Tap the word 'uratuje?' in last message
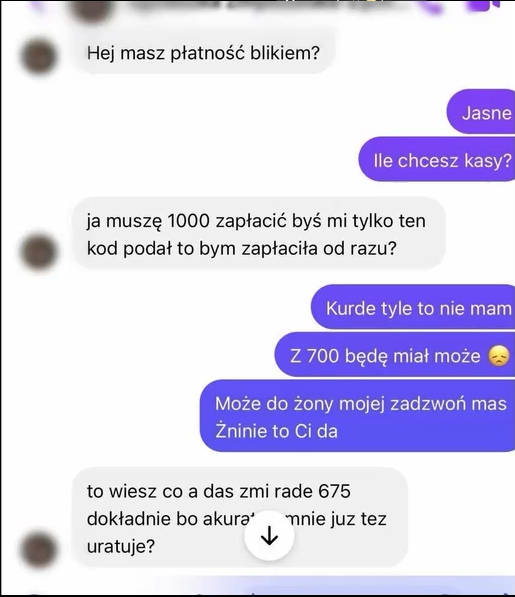515x597 pixels. click(121, 547)
